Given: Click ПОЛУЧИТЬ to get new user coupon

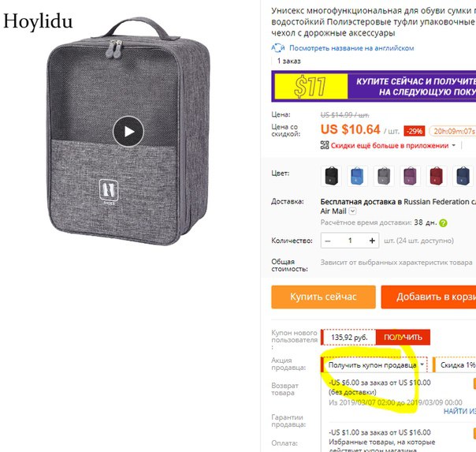Looking at the screenshot, I should coord(403,337).
